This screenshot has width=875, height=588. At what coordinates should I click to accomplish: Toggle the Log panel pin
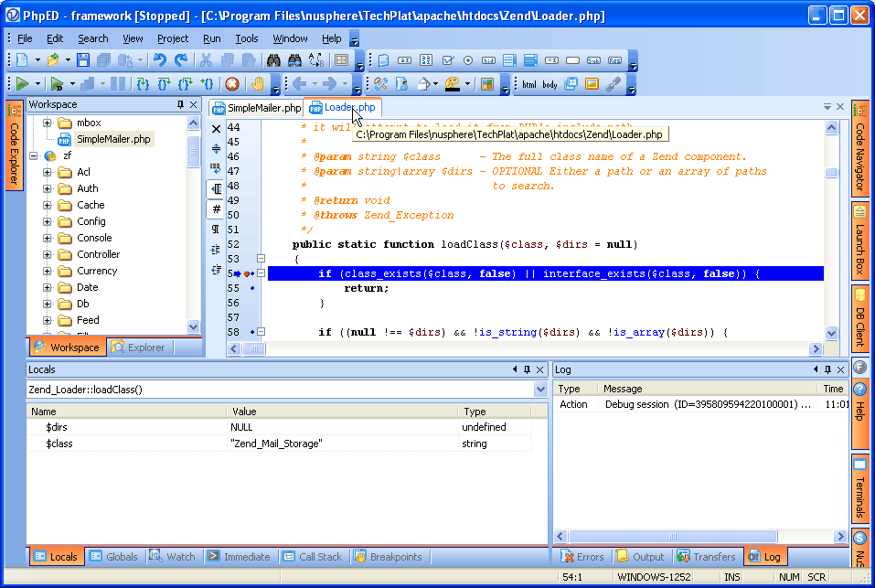[x=828, y=369]
